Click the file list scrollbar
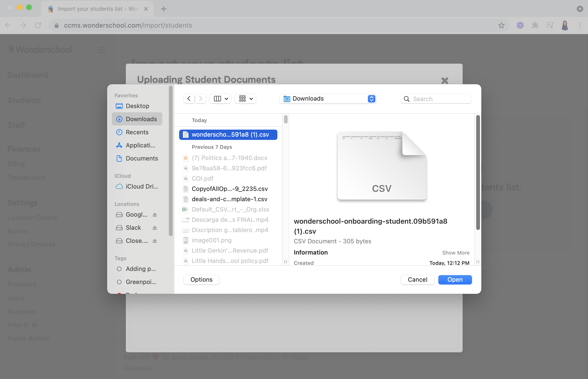Screen dimensions: 588x379 (x=286, y=119)
